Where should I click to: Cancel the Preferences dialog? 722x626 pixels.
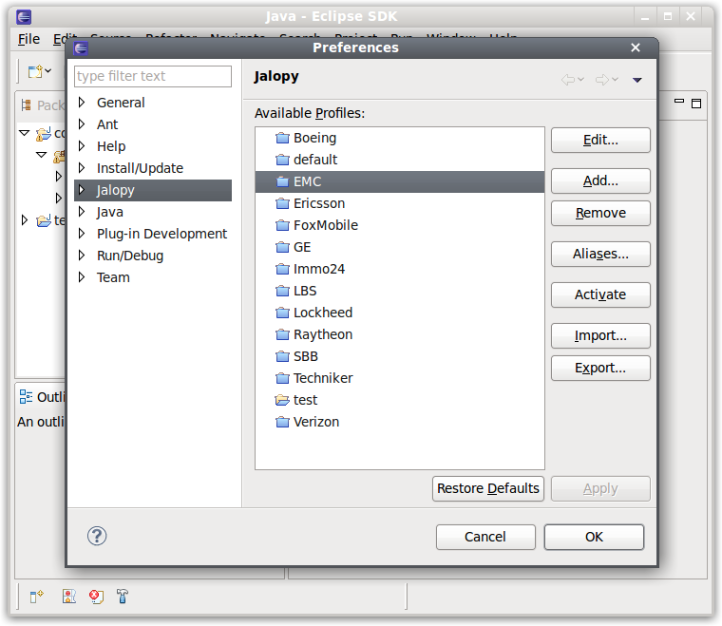485,537
